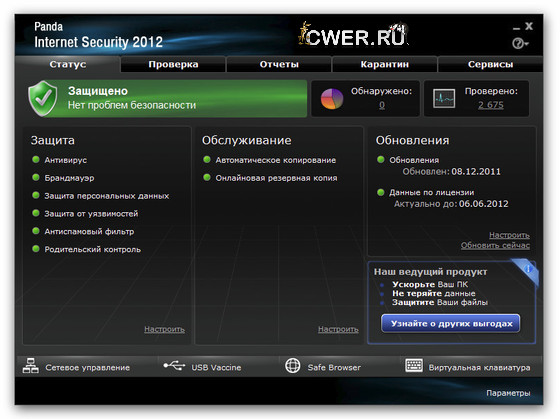Screen dimensions: 560x419
Task: Click the update date 08.12.2011
Action: click(476, 171)
